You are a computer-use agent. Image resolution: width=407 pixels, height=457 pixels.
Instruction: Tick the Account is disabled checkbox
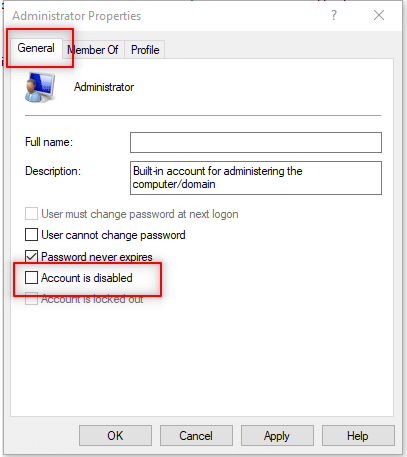point(31,277)
